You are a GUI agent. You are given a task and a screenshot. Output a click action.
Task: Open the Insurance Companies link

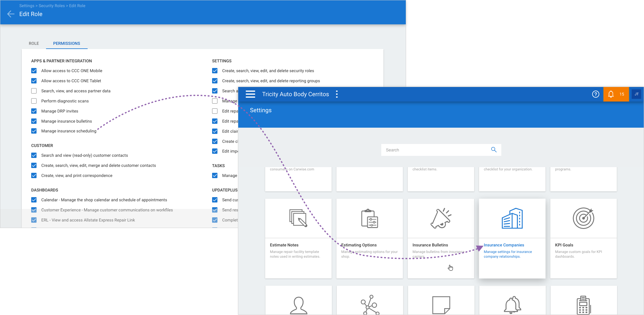pos(504,245)
